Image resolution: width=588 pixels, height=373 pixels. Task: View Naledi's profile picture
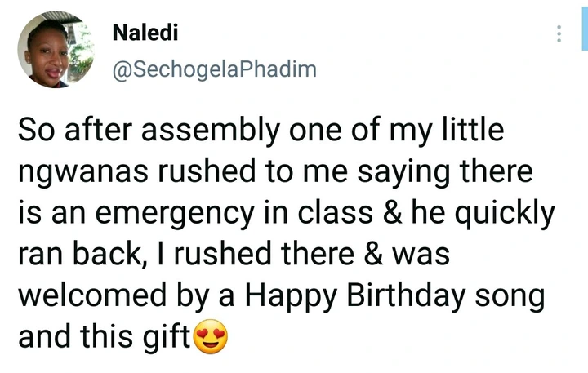56,49
